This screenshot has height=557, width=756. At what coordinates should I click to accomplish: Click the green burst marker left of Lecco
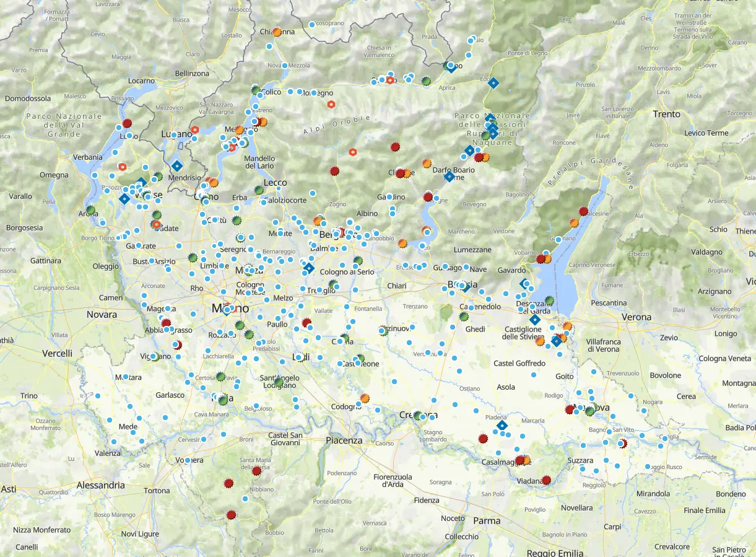coord(259,190)
